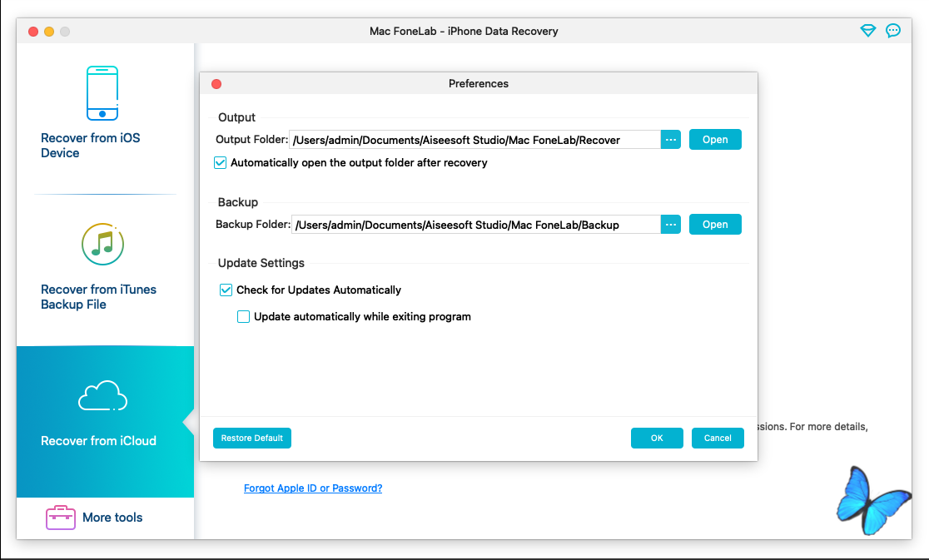Open the output folder
Viewport: 929px width, 560px height.
point(715,140)
